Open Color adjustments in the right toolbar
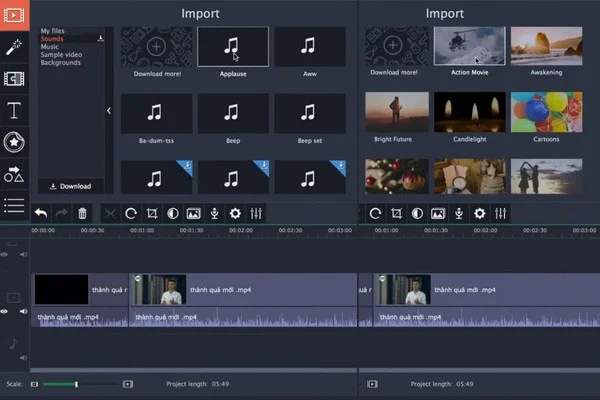The image size is (600, 400). [x=417, y=213]
